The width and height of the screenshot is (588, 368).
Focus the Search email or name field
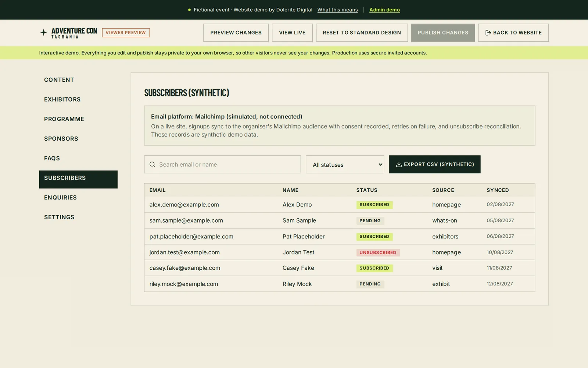click(222, 164)
